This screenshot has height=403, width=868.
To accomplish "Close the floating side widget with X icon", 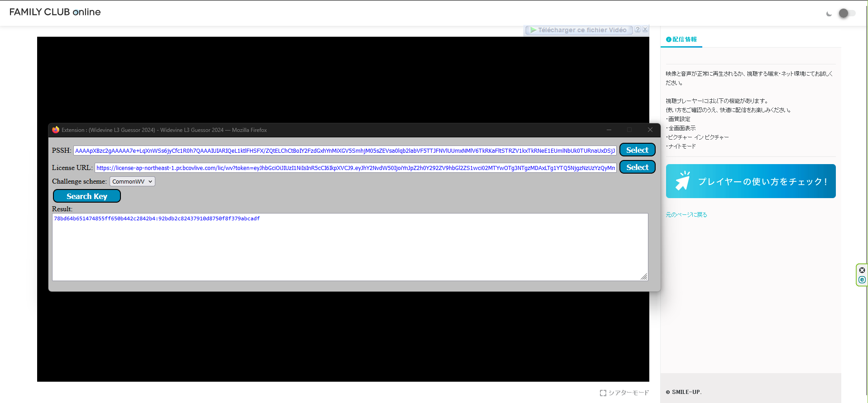I will click(x=862, y=270).
